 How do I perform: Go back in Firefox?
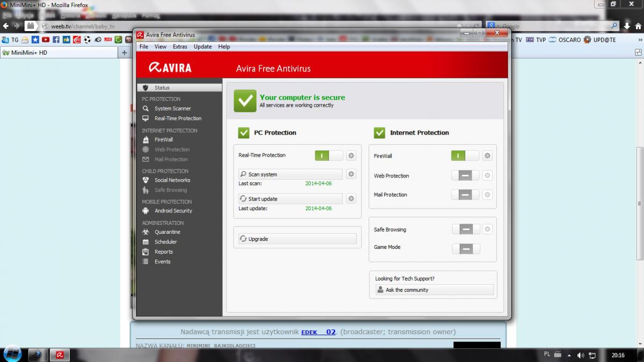point(6,26)
